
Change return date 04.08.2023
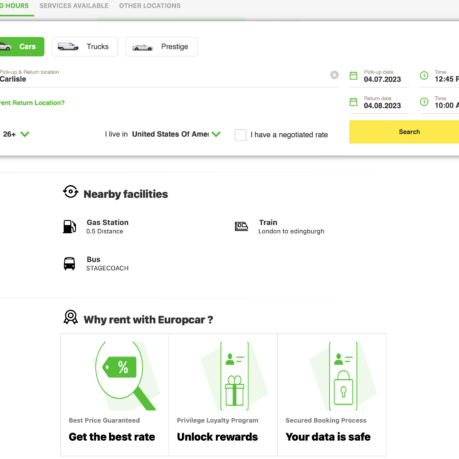[382, 106]
